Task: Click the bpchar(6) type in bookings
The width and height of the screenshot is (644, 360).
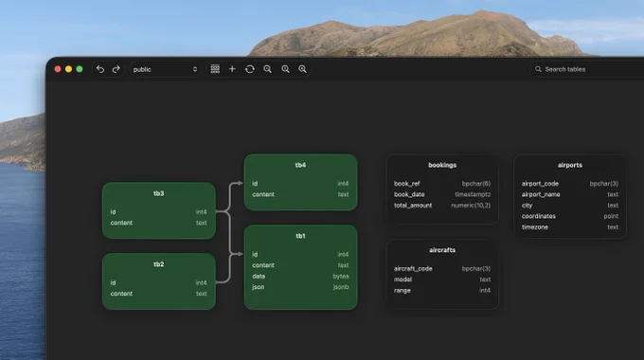Action: (476, 183)
